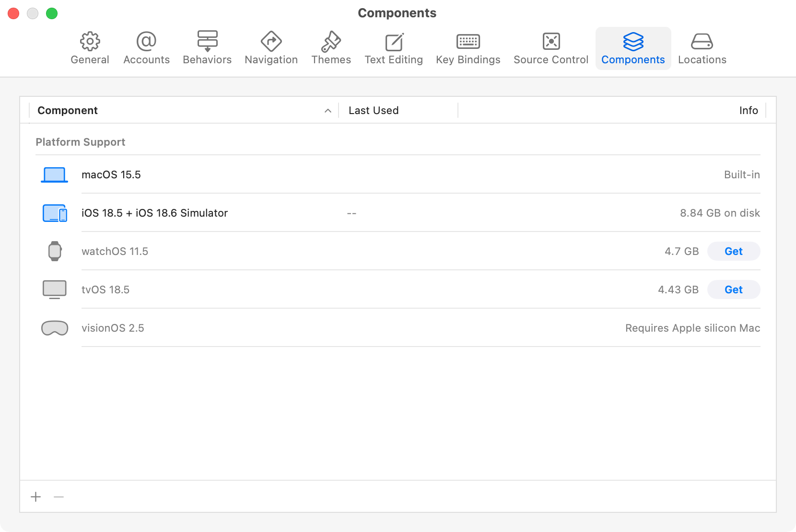
Task: Open the Behaviors settings icon
Action: pyautogui.click(x=207, y=41)
